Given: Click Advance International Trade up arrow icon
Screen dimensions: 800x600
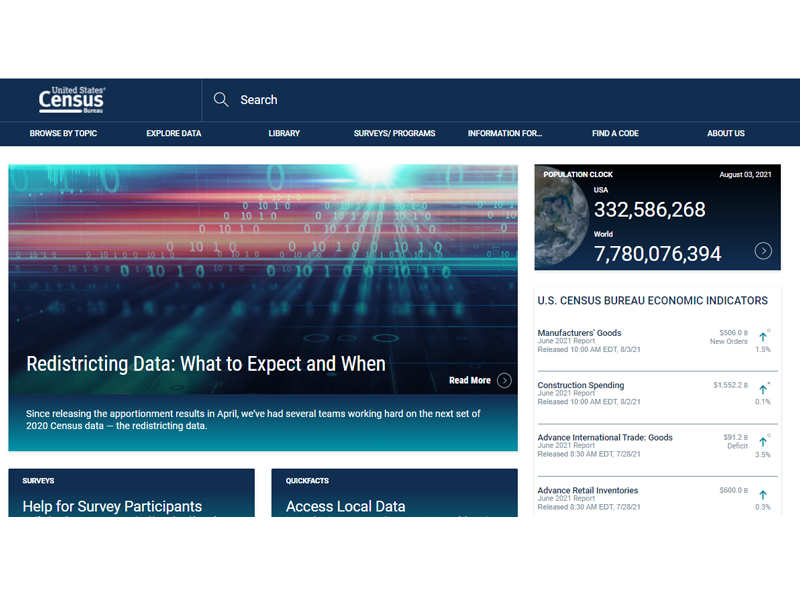Looking at the screenshot, I should (x=763, y=442).
